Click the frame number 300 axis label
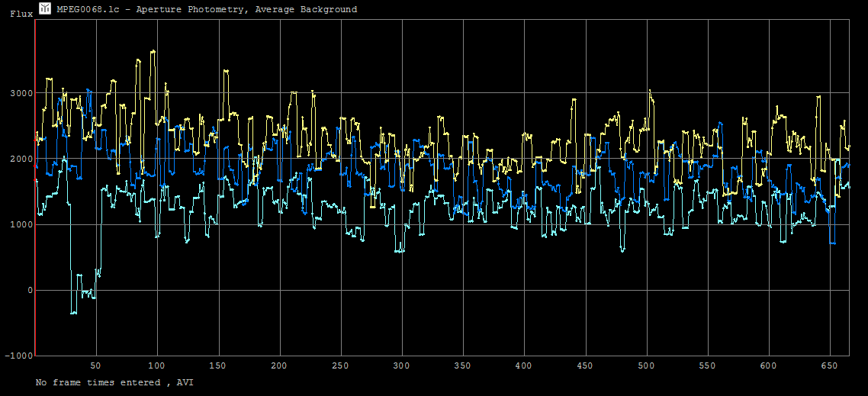This screenshot has width=868, height=396. click(x=402, y=365)
